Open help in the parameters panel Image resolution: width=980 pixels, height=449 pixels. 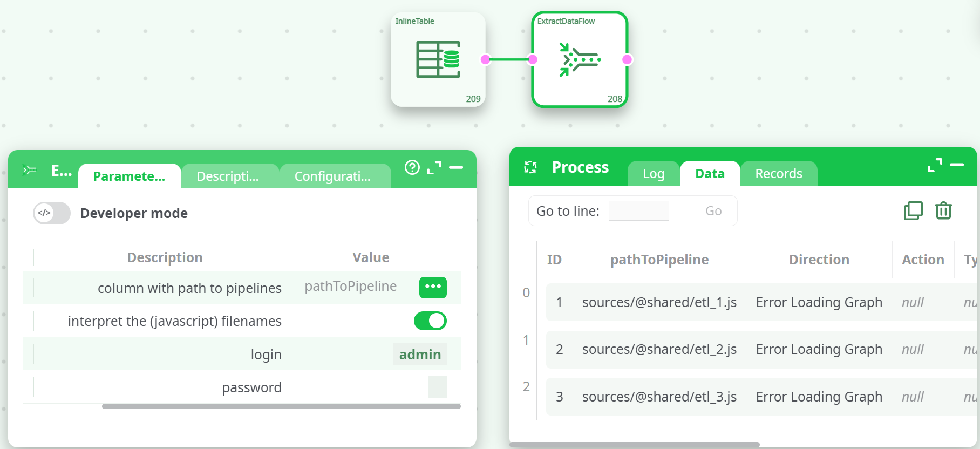tap(412, 168)
